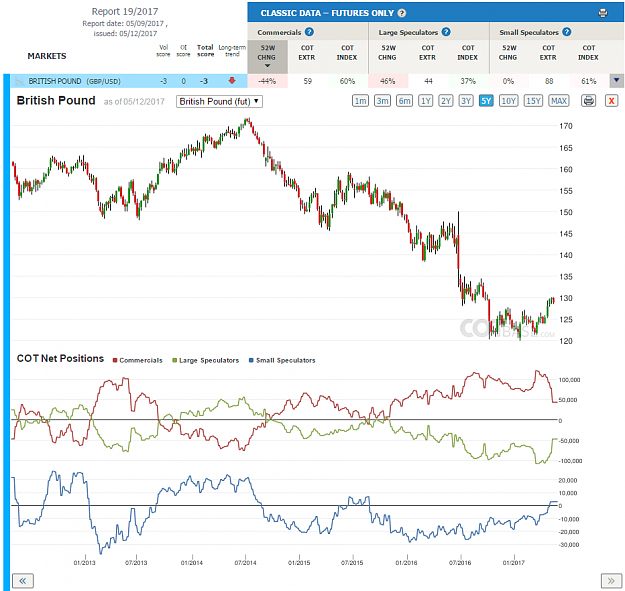Click the red long-term trend down arrow

[x=232, y=81]
